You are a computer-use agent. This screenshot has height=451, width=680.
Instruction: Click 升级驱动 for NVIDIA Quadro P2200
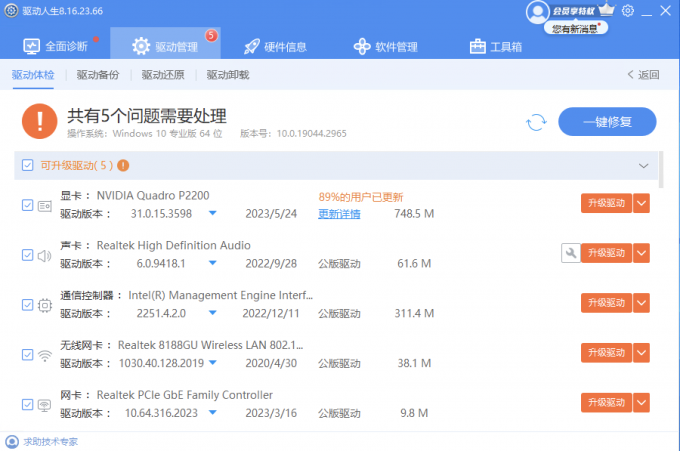click(606, 203)
